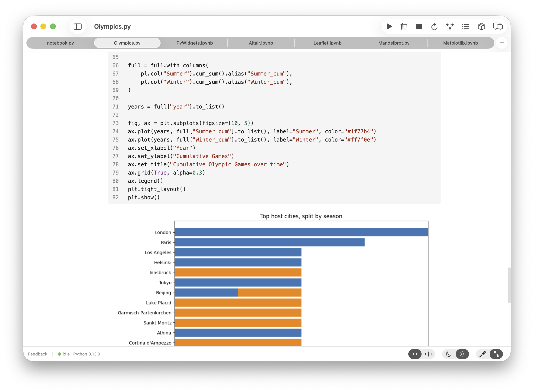Viewport: 534px width, 392px height.
Task: Add a new tab with the plus button
Action: [502, 43]
